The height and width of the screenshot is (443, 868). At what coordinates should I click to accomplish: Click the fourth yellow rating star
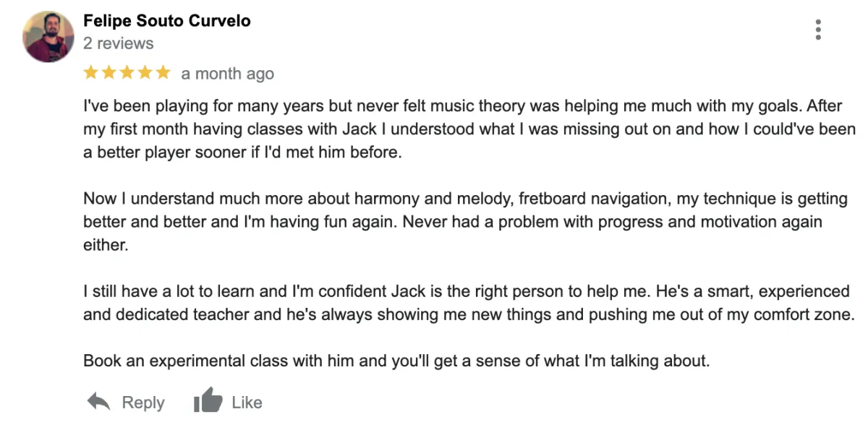pos(145,72)
